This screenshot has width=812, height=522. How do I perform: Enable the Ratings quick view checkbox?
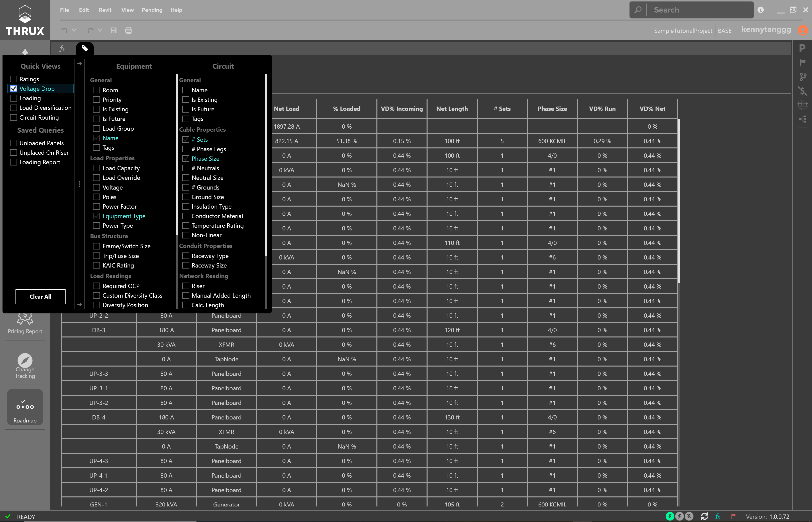(x=14, y=79)
